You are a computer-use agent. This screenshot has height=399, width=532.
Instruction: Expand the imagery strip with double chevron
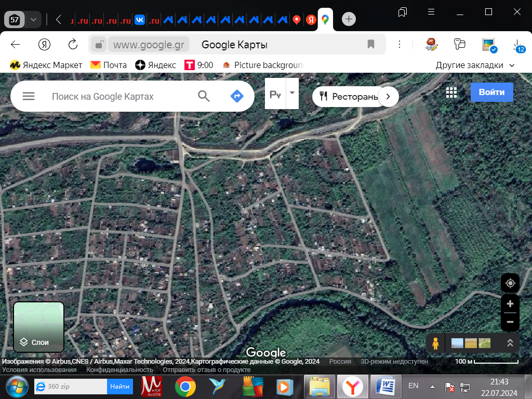tap(510, 343)
